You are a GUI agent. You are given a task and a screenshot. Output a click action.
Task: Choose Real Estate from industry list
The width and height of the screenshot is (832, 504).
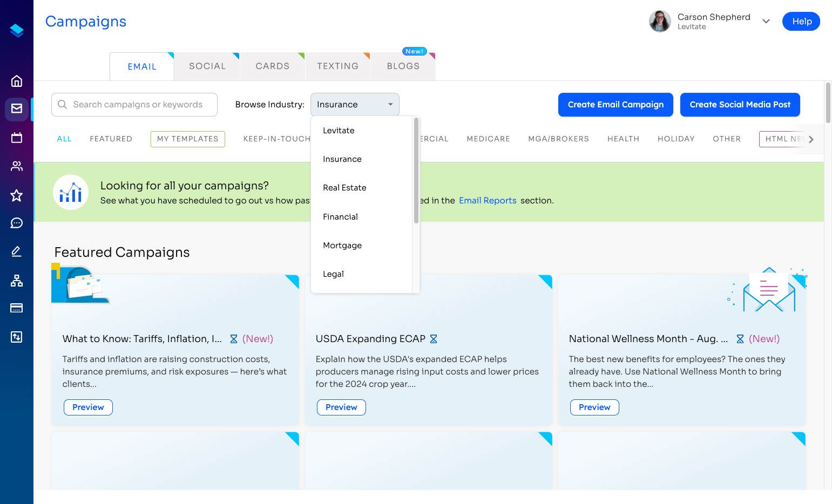[344, 188]
